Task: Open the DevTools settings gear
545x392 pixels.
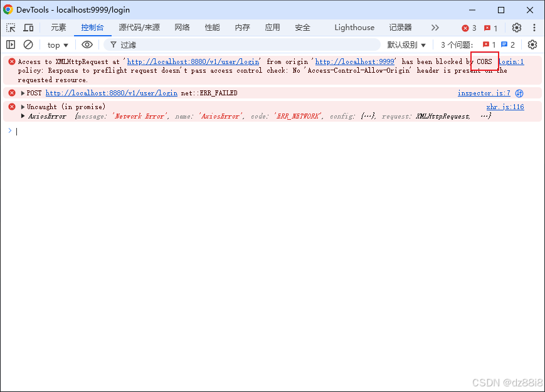Action: (517, 28)
